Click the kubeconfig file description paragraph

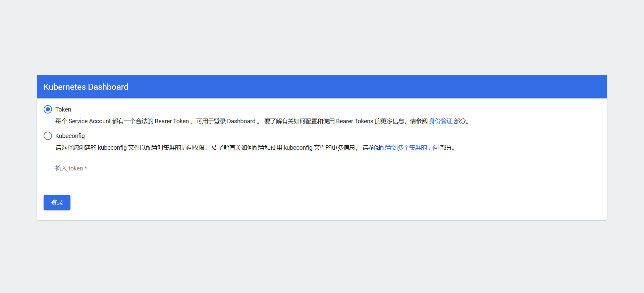[256, 148]
